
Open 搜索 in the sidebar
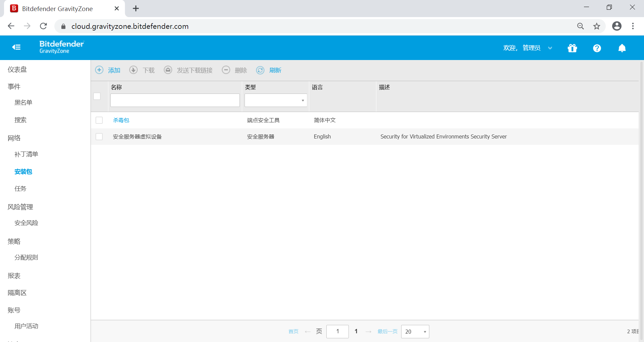pos(20,120)
